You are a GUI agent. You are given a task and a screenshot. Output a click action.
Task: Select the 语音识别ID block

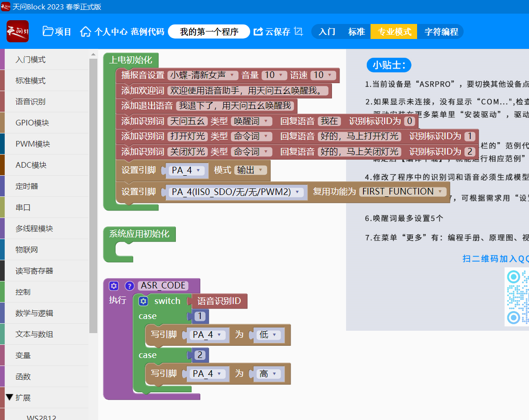[219, 301]
